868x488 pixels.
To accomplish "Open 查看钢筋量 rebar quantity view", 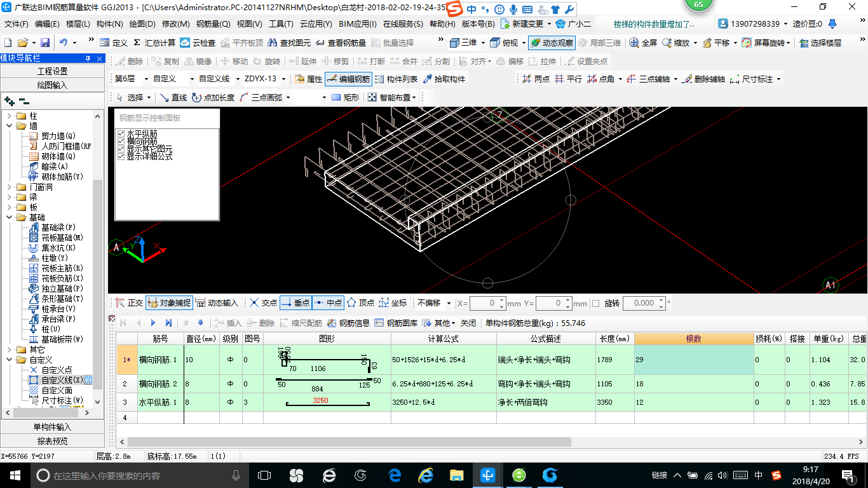I will pyautogui.click(x=341, y=43).
